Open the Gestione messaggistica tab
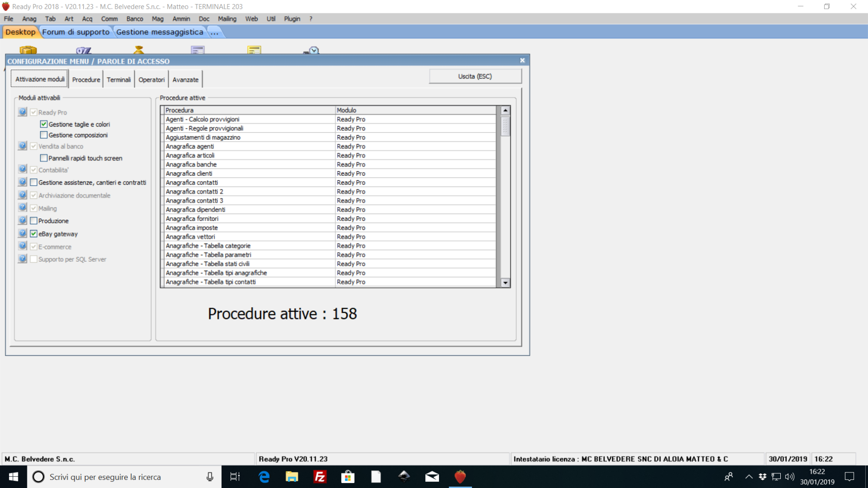The image size is (868, 488). pyautogui.click(x=160, y=32)
